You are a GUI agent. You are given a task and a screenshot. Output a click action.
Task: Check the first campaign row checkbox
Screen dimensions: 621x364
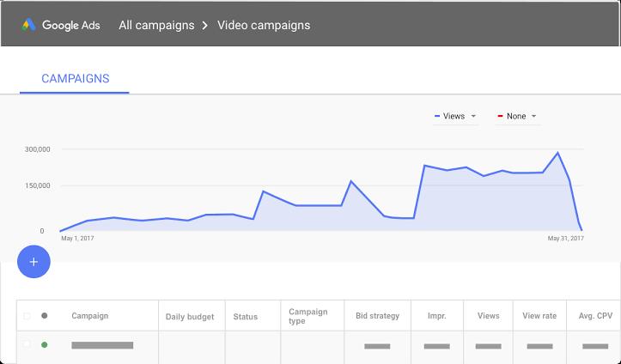point(27,345)
